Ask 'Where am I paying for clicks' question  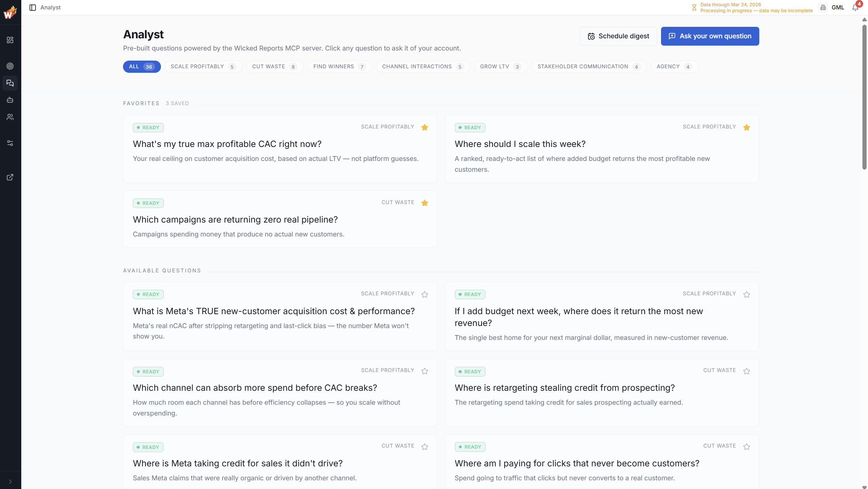(602, 462)
